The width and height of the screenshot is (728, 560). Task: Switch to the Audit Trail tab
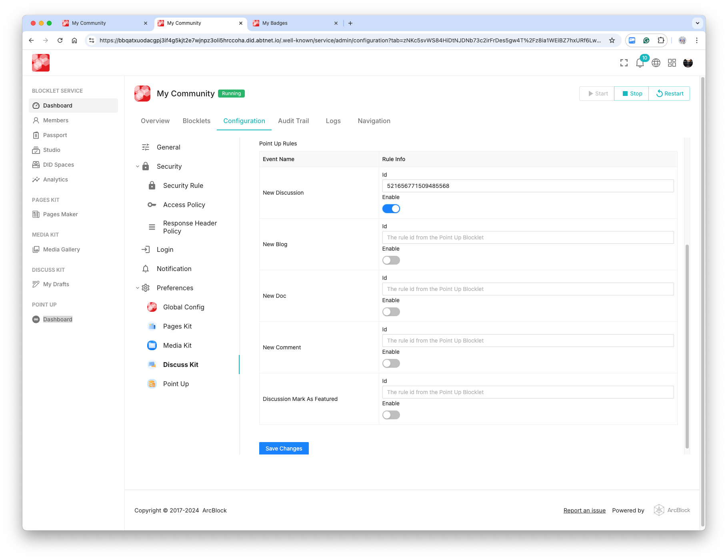coord(293,121)
